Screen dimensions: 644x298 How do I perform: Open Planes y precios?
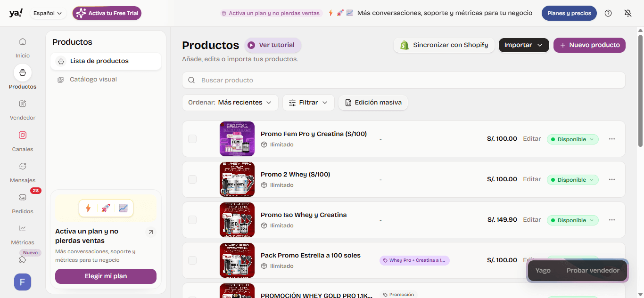tap(569, 13)
